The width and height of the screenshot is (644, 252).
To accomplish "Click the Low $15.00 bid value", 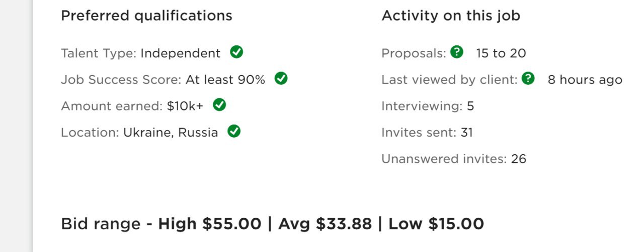I will pos(436,224).
